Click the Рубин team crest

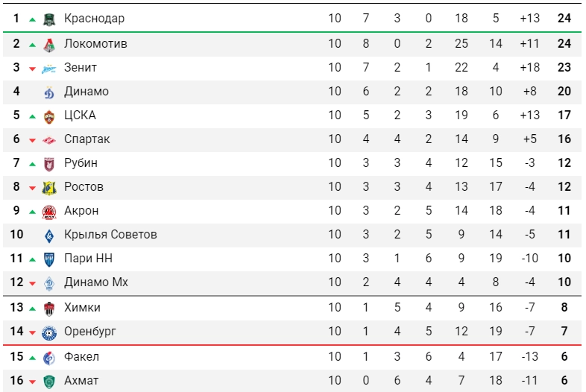49,163
